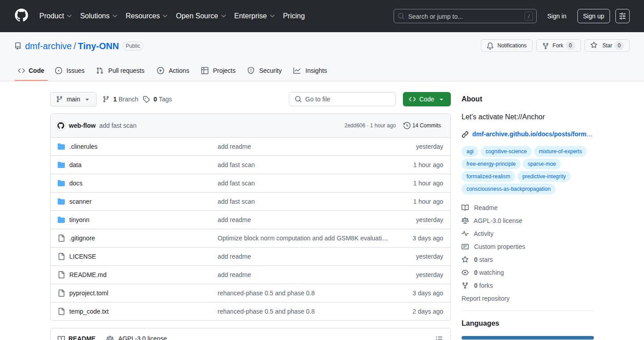Switch to the Issues tab
The height and width of the screenshot is (340, 644).
(x=70, y=71)
